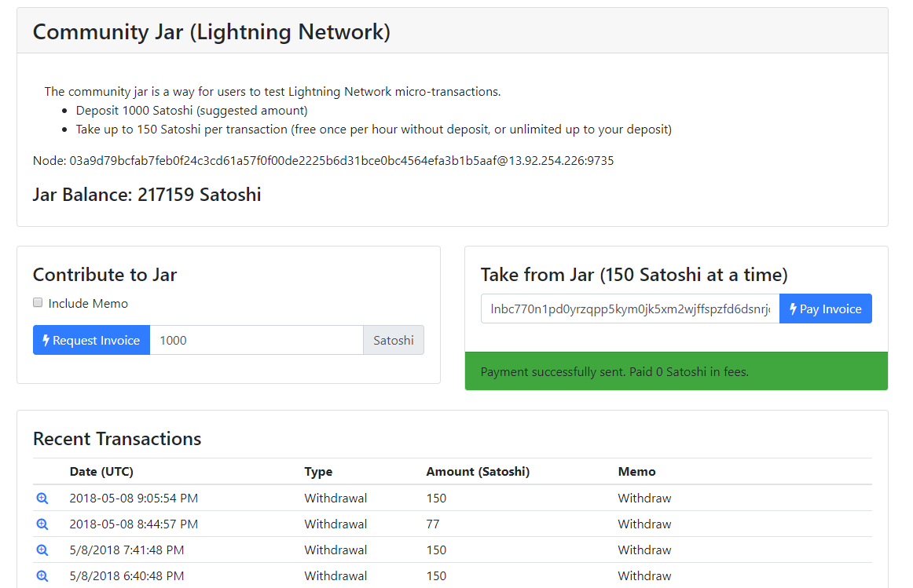Click the Pay Invoice button

tap(826, 309)
